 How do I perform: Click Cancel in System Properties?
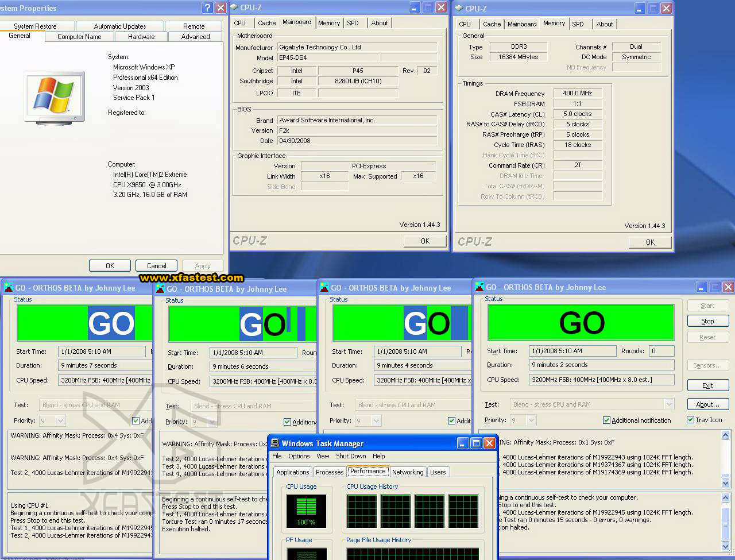[156, 266]
